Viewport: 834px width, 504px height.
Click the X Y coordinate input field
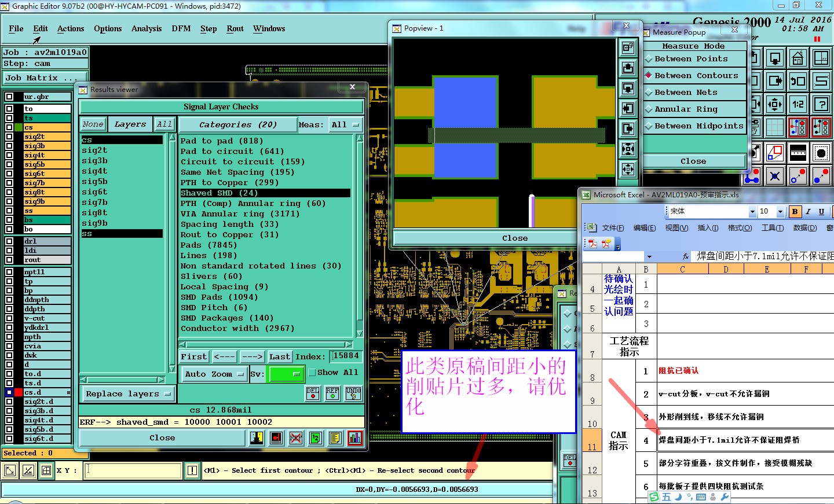point(133,470)
